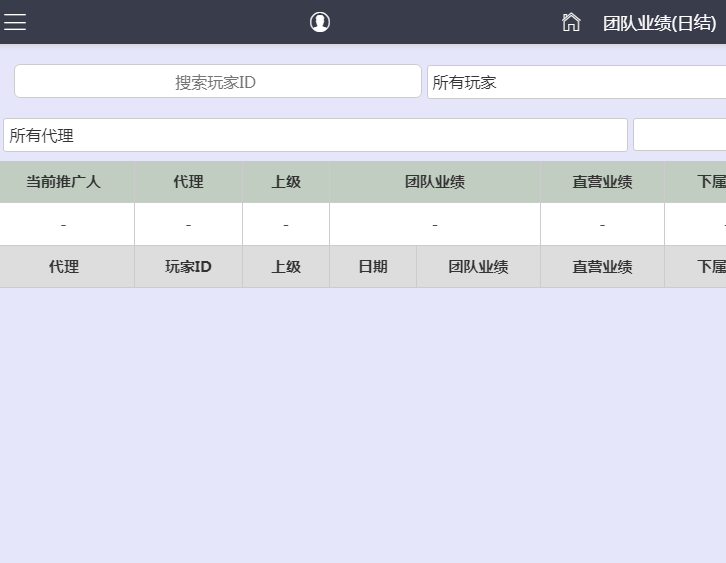Click 上级 header in the green summary row
726x563 pixels.
coord(286,182)
